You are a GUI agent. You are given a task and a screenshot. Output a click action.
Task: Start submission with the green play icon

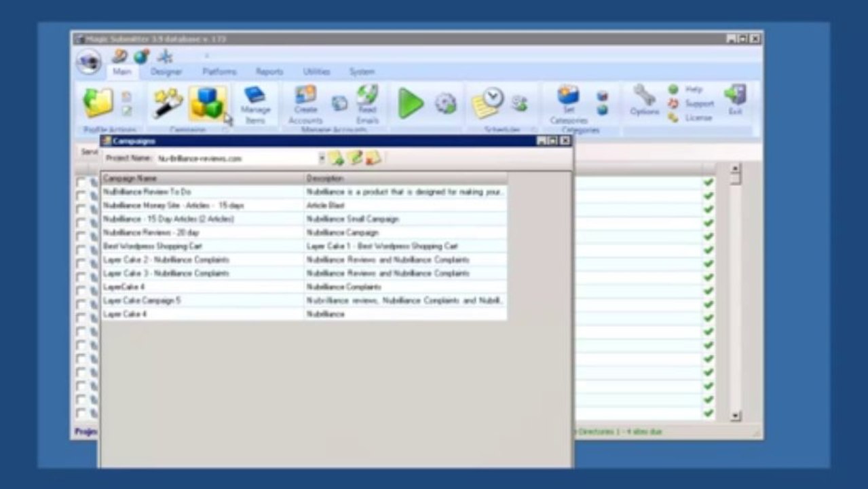tap(411, 103)
